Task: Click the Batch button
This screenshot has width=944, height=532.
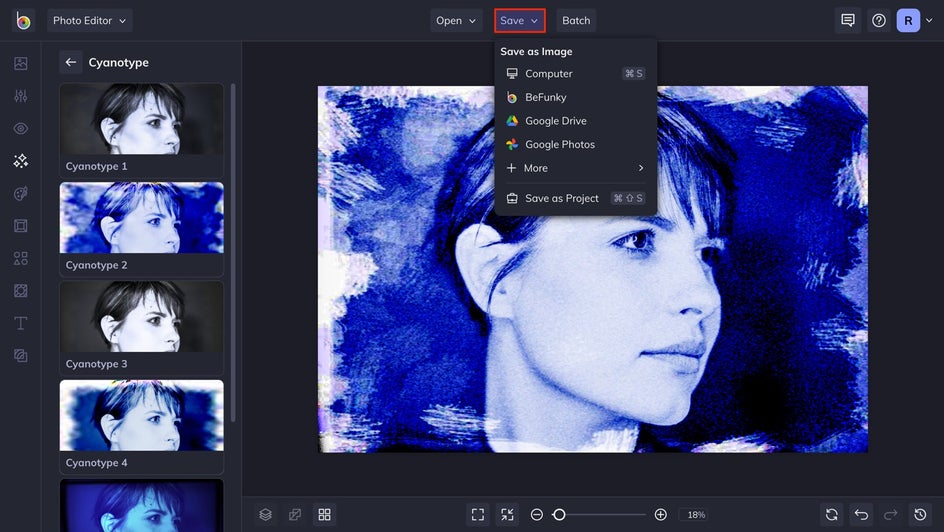Action: tap(576, 20)
